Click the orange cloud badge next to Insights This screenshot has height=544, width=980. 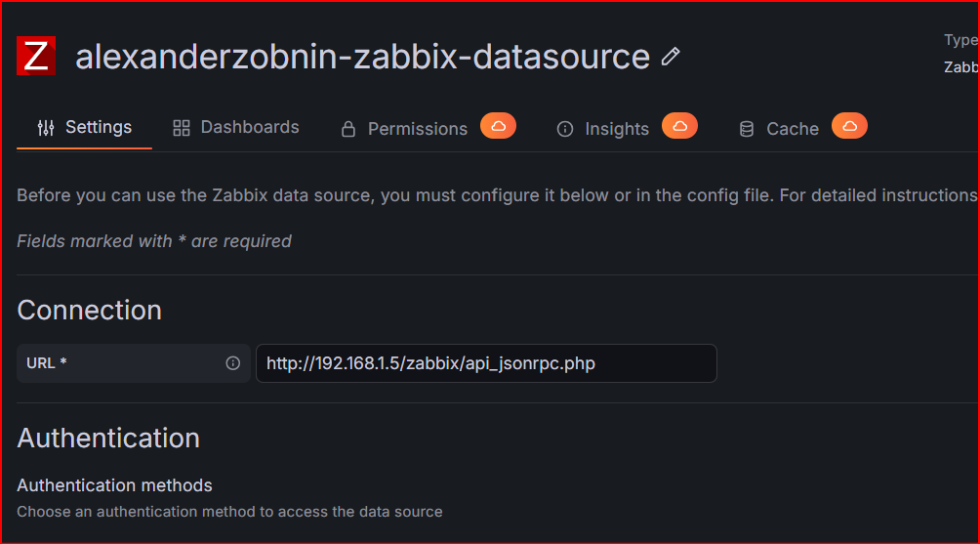(x=680, y=126)
